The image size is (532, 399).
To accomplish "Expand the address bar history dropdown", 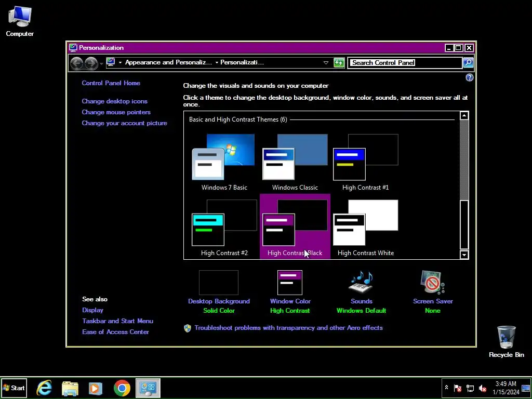I will 326,63.
